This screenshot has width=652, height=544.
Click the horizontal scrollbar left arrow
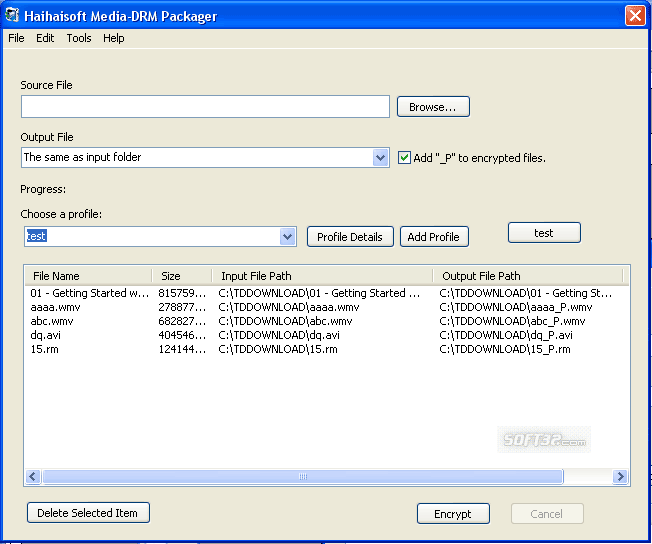(33, 476)
